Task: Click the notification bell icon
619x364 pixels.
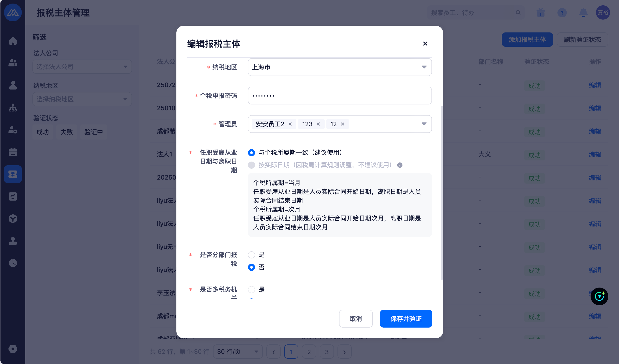Action: pos(583,12)
